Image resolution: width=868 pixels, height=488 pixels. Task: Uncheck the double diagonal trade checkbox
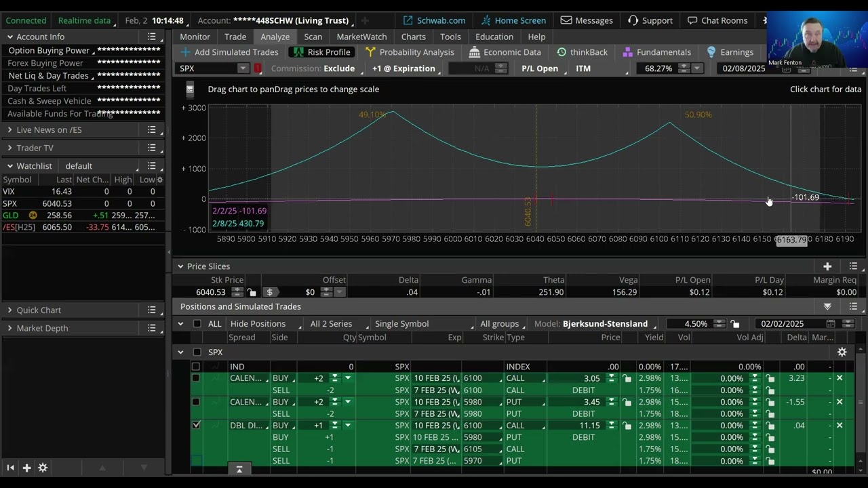click(196, 426)
